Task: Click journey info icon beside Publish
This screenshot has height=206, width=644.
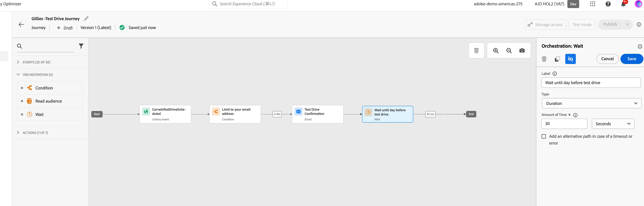Action: coord(639,25)
